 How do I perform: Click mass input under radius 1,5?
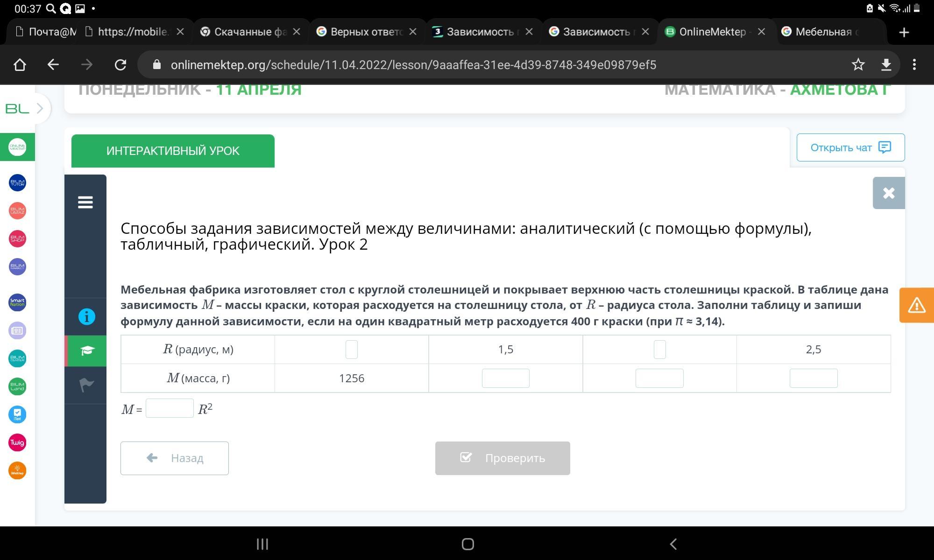505,378
